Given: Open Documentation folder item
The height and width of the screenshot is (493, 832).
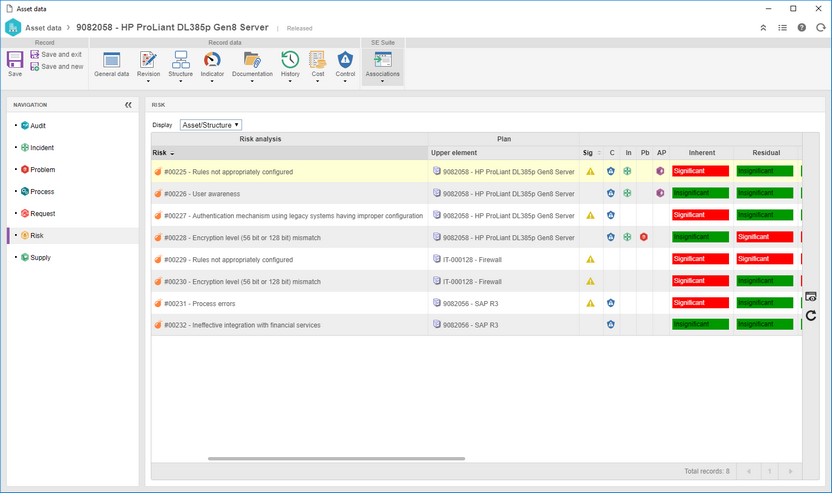Looking at the screenshot, I should click(252, 65).
